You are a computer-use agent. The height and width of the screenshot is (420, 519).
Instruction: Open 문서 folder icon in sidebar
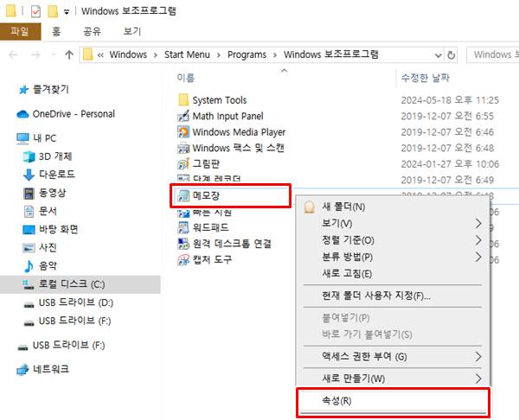[x=29, y=212]
